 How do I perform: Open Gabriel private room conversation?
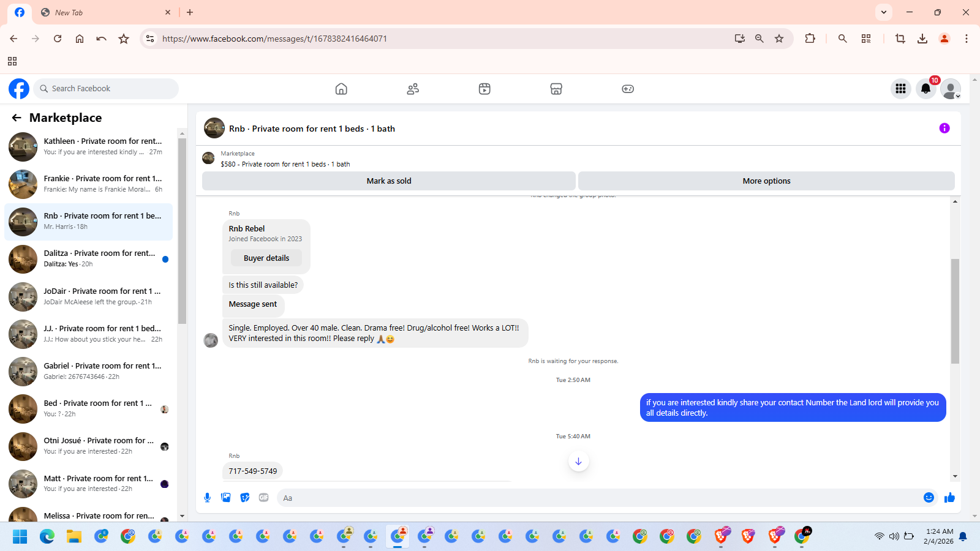click(x=89, y=372)
